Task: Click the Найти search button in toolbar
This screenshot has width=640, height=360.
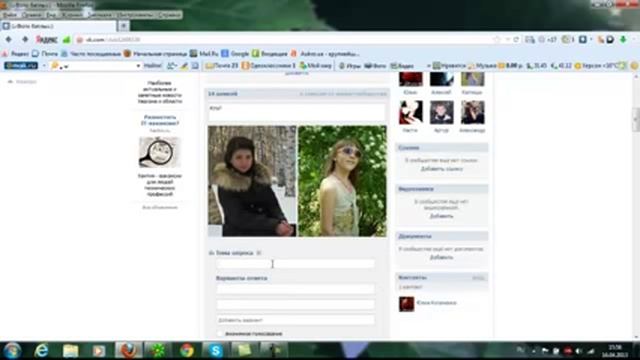Action: 152,65
